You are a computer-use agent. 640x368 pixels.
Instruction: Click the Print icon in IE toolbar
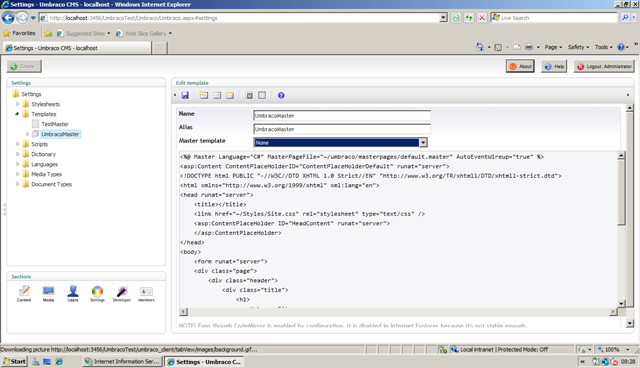pyautogui.click(x=529, y=47)
